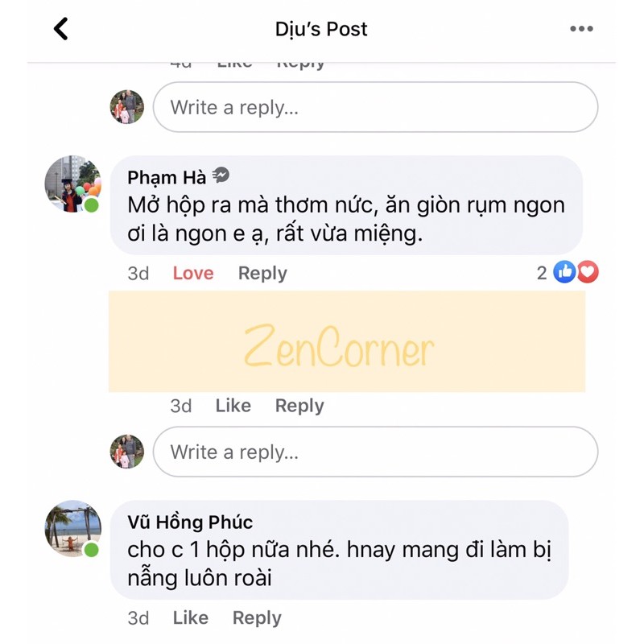The image size is (644, 644).
Task: Click the avatar beside the upper reply field
Action: (127, 107)
